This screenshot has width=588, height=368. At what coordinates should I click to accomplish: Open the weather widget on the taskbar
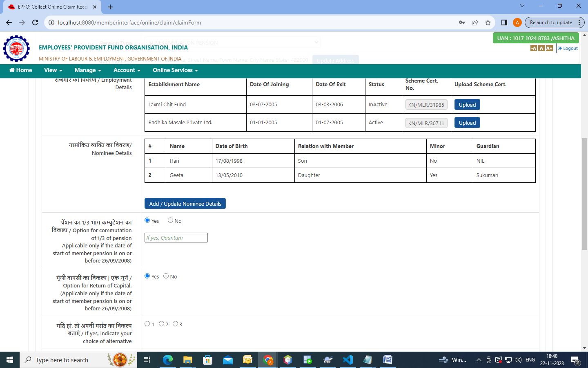[x=452, y=360]
